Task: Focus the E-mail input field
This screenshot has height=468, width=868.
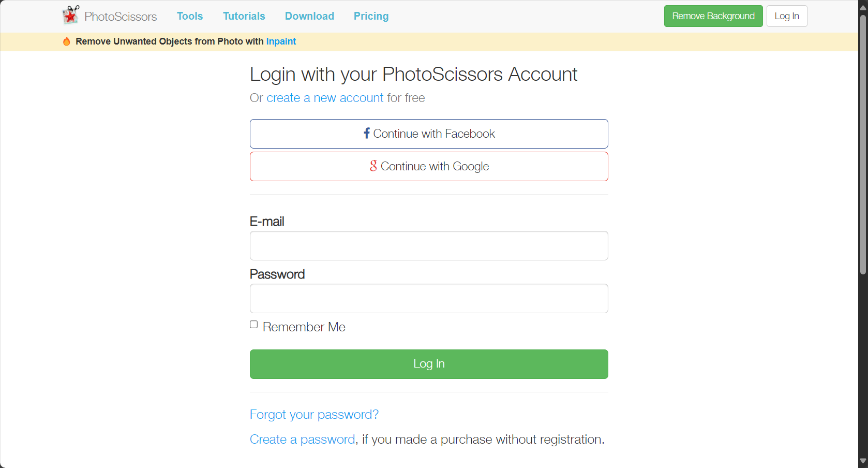Action: tap(429, 245)
